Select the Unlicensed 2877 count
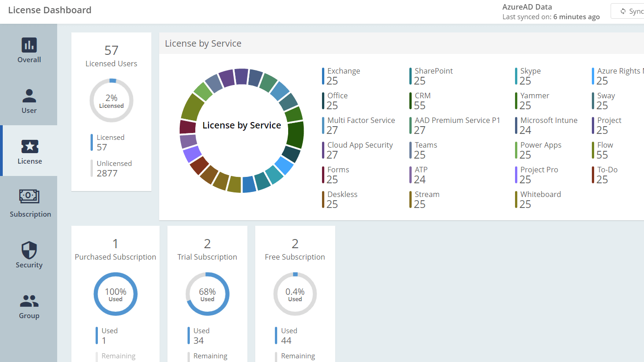This screenshot has height=362, width=644. click(x=107, y=173)
